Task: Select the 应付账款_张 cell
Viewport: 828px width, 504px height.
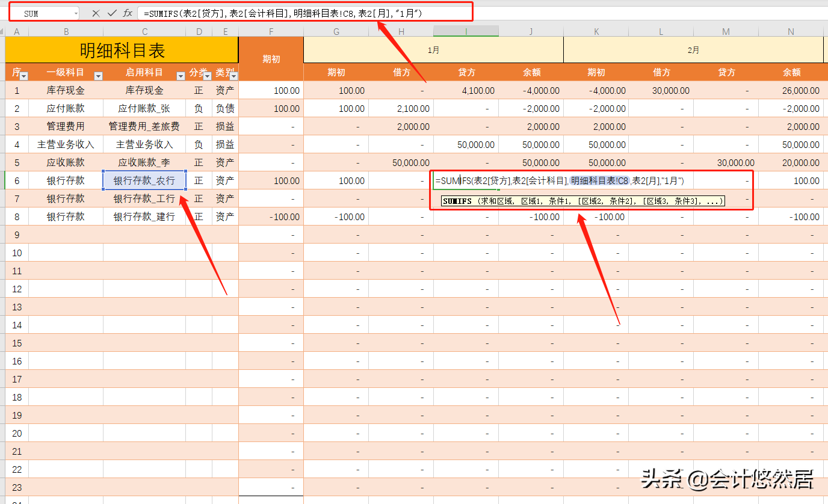Action: pos(144,109)
